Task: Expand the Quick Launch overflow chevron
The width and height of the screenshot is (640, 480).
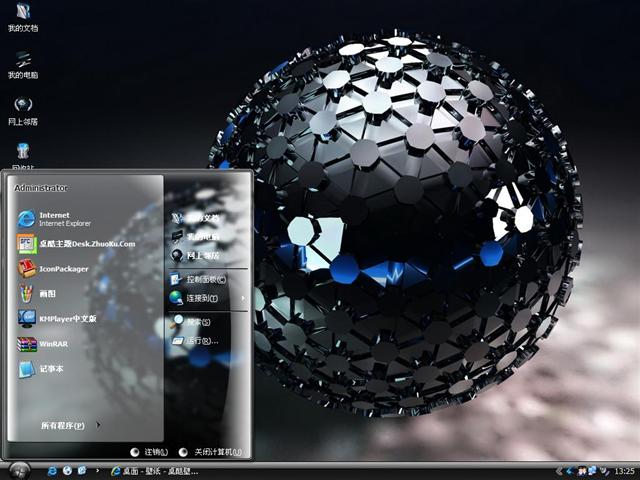Action: click(97, 471)
